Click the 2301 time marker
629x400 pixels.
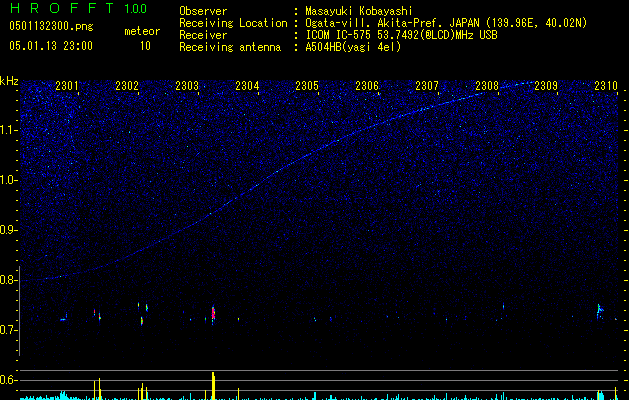[67, 86]
